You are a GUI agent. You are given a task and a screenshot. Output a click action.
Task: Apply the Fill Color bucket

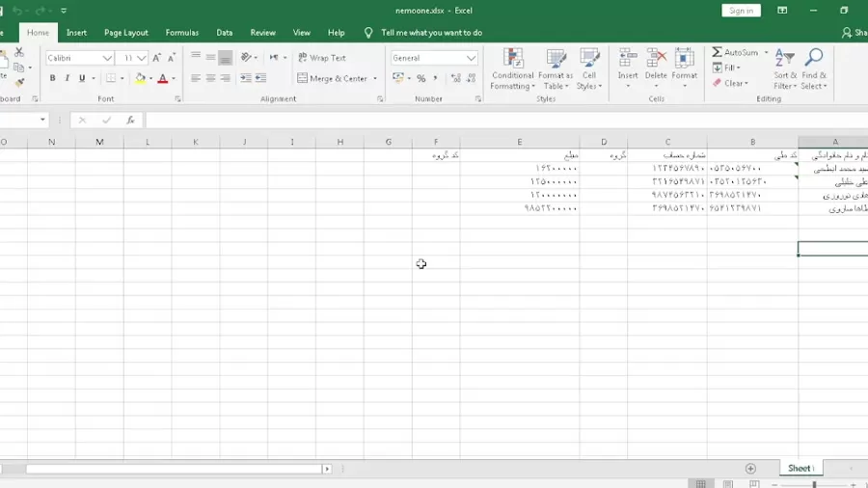click(x=140, y=78)
